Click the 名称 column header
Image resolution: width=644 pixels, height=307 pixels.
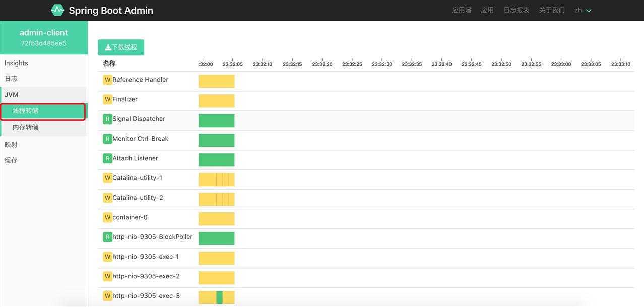coord(109,64)
